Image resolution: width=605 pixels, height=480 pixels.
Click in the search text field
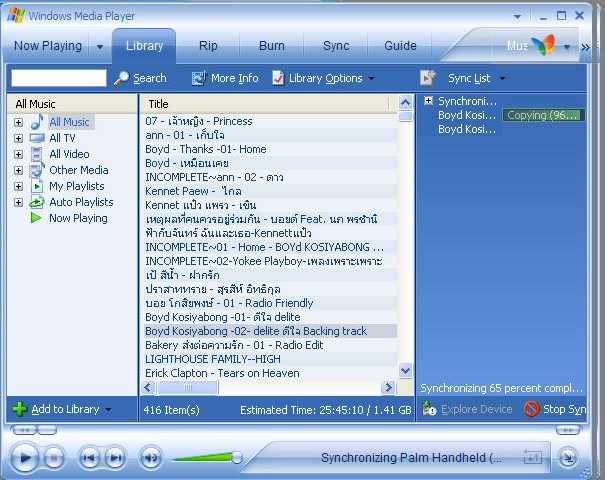click(59, 78)
